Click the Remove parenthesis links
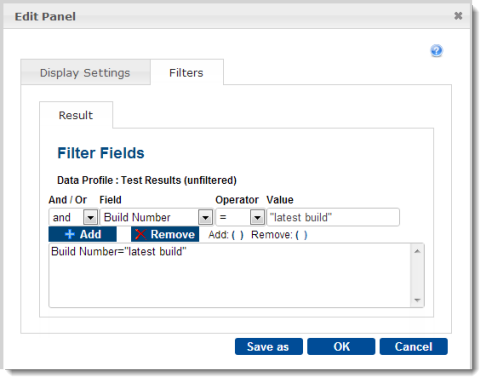The width and height of the screenshot is (485, 382). pyautogui.click(x=301, y=235)
